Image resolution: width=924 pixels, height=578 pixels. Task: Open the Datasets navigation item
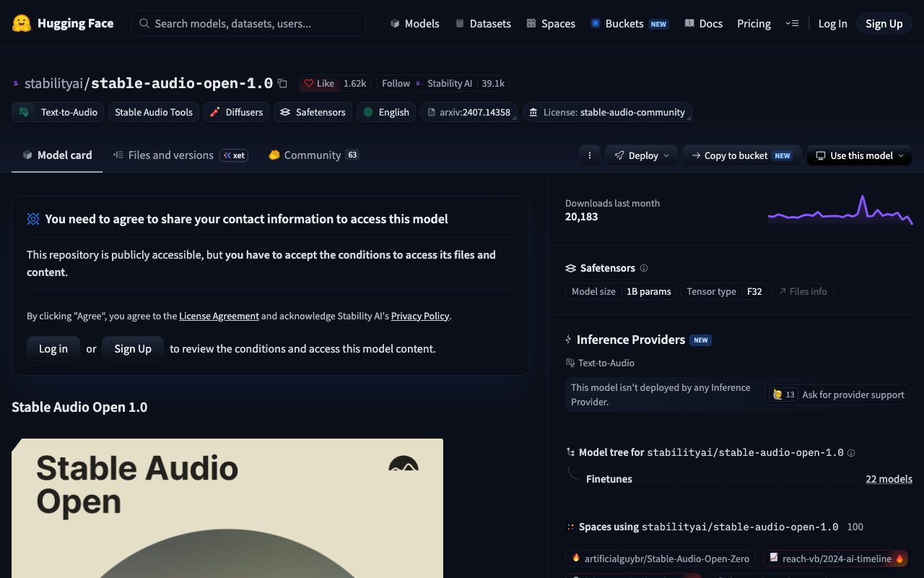(x=483, y=23)
